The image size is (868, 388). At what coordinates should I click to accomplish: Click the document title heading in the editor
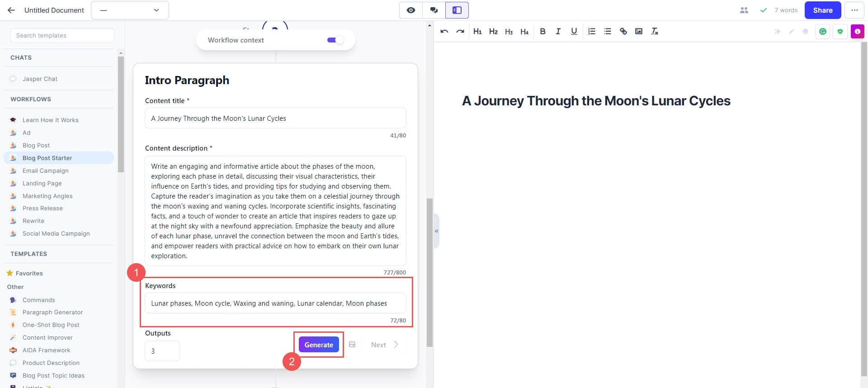coord(596,101)
